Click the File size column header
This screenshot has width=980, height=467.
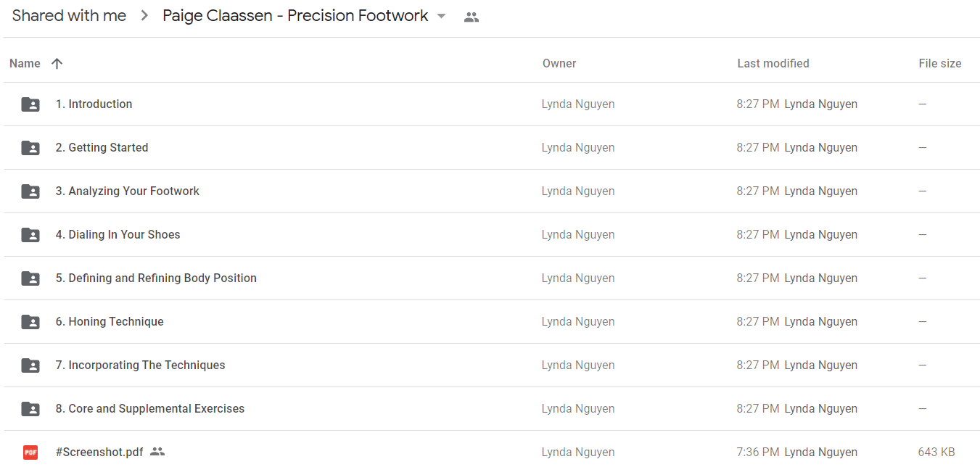pyautogui.click(x=940, y=64)
